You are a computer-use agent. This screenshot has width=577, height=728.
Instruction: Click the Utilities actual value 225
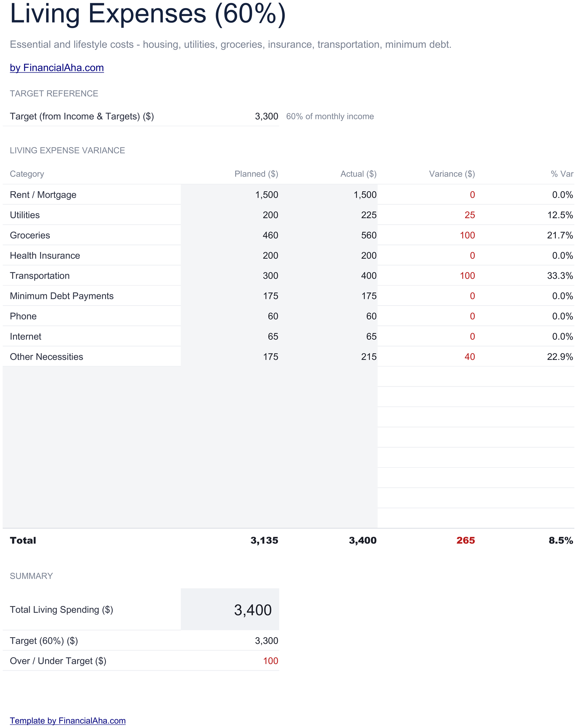coord(369,215)
